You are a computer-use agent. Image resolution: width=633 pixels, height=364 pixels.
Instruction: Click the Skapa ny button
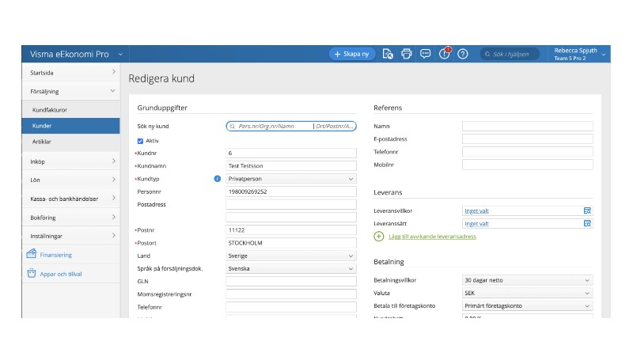[x=352, y=54]
